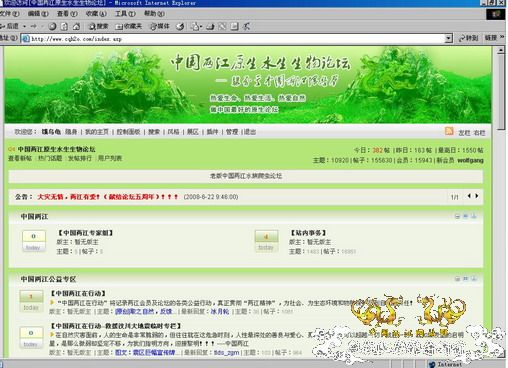Open the History toolbar icon
This screenshot has width=508, height=368.
(x=180, y=26)
